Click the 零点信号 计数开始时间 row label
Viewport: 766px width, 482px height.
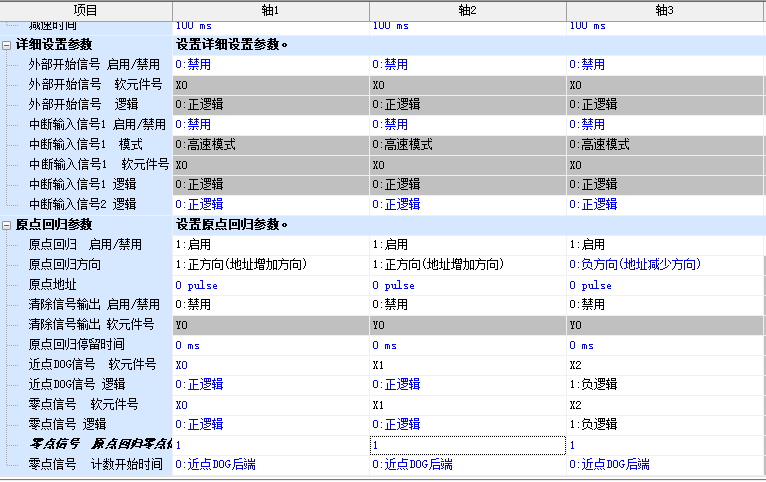point(95,465)
